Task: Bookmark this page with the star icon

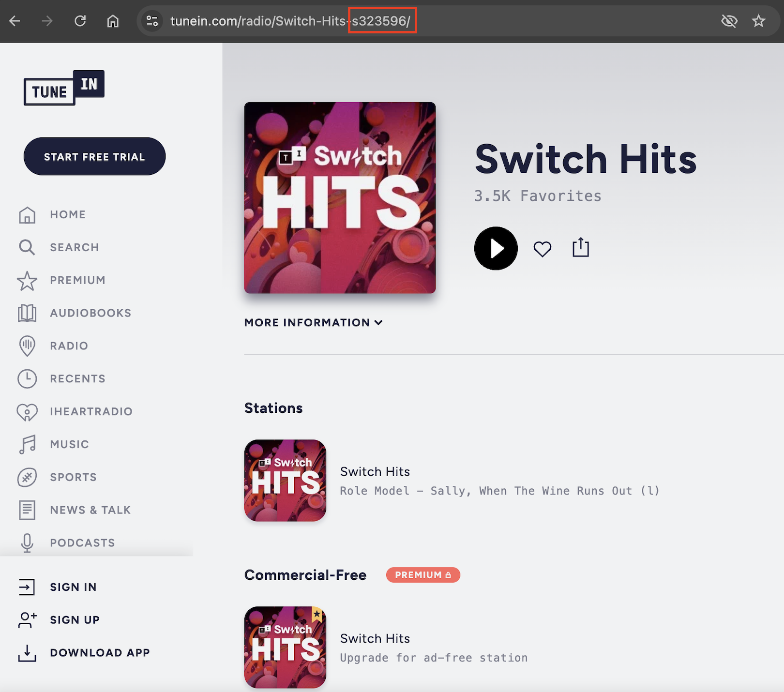Action: tap(759, 21)
